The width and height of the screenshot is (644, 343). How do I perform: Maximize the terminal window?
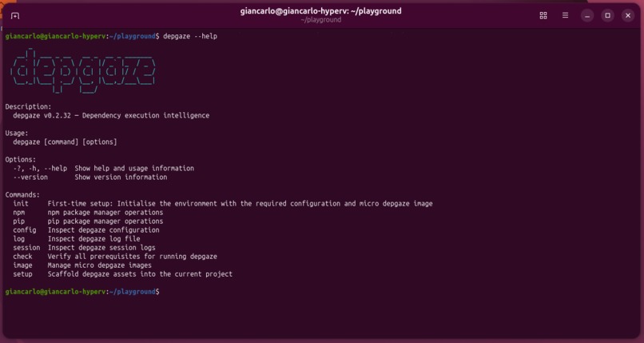click(x=607, y=16)
